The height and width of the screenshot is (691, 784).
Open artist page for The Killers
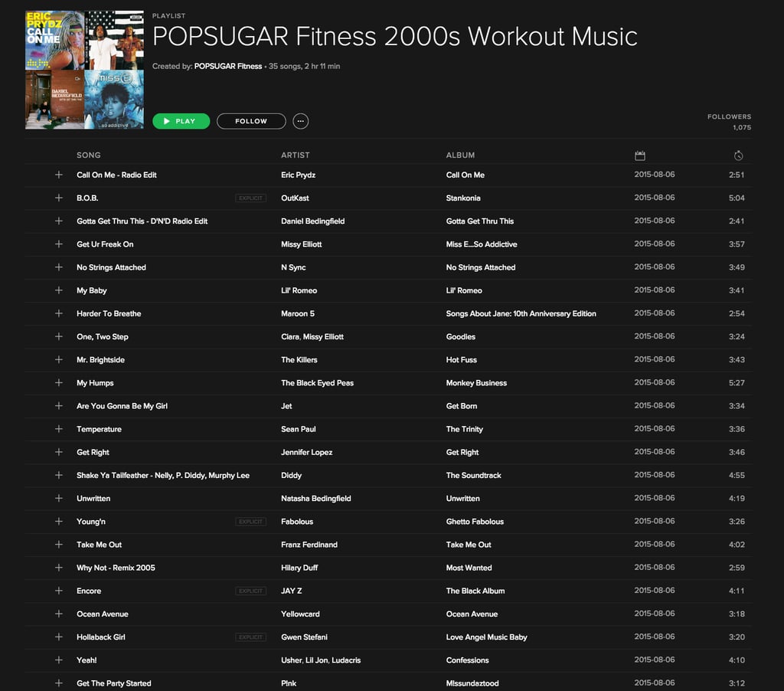[x=299, y=360]
